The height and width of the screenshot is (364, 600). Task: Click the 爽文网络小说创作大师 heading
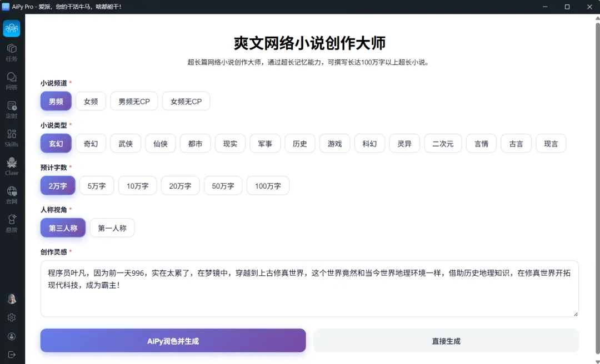[309, 43]
